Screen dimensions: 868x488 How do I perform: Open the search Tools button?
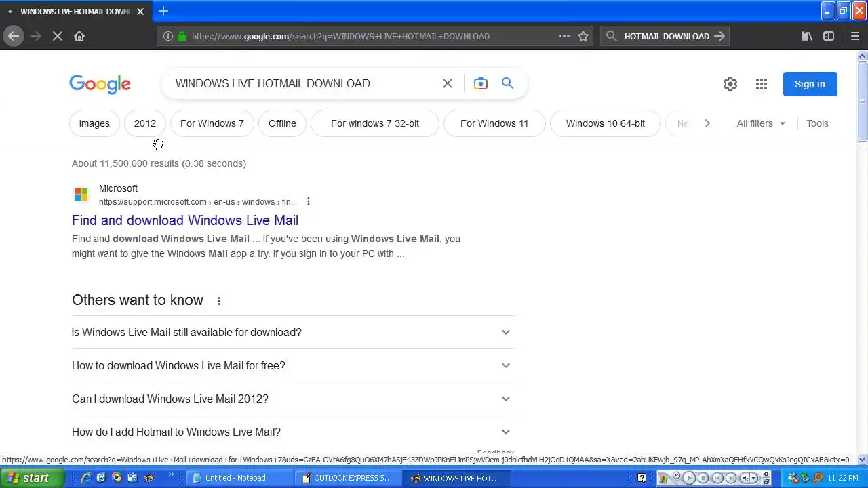817,123
